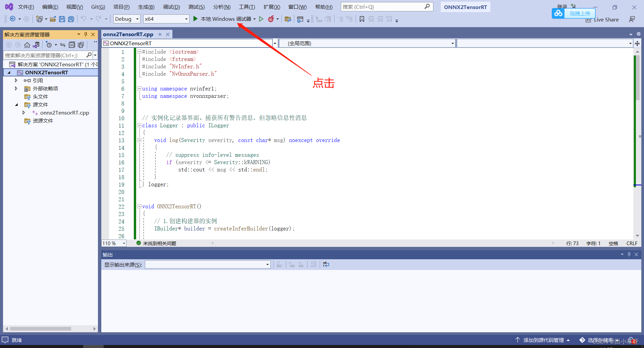Image resolution: width=644 pixels, height=348 pixels.
Task: Click the 搜索 (Ctrl+Q) search box
Action: coord(387,7)
